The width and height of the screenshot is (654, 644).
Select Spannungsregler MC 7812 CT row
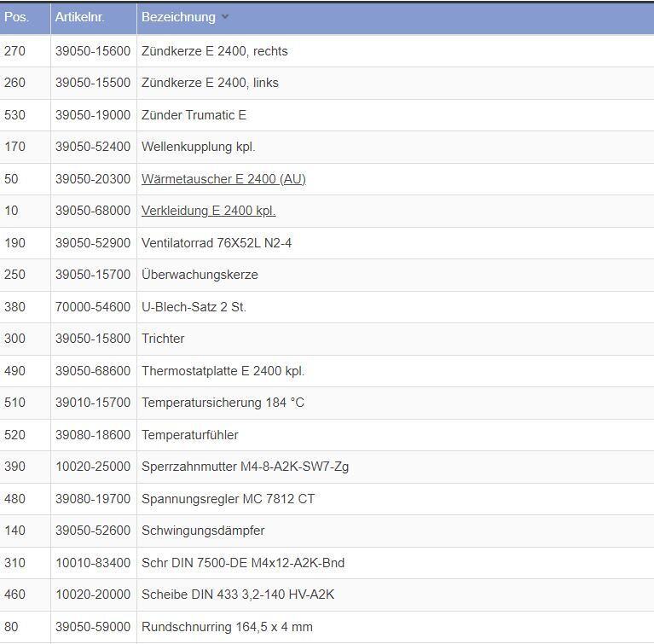228,499
